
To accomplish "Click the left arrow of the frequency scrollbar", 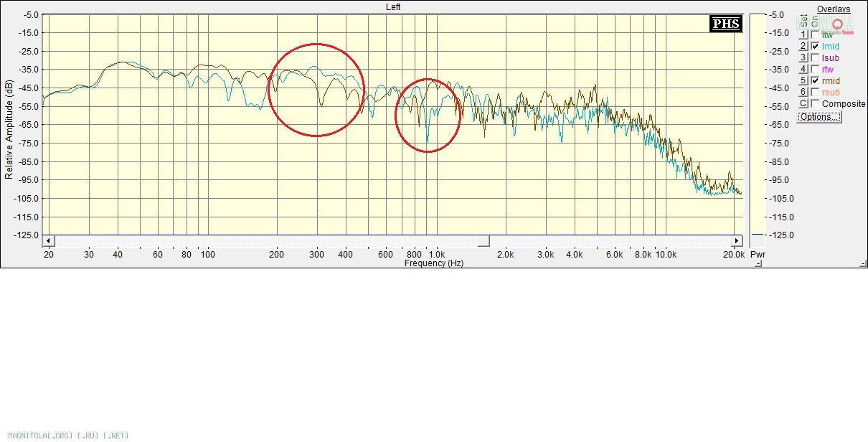I will point(48,240).
